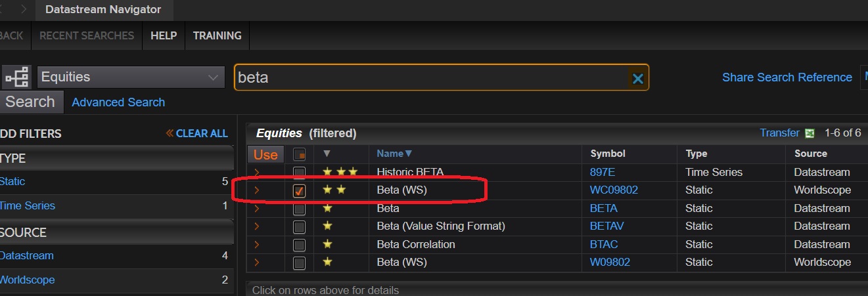The height and width of the screenshot is (296, 868).
Task: Click the Excel transfer icon
Action: (x=810, y=133)
